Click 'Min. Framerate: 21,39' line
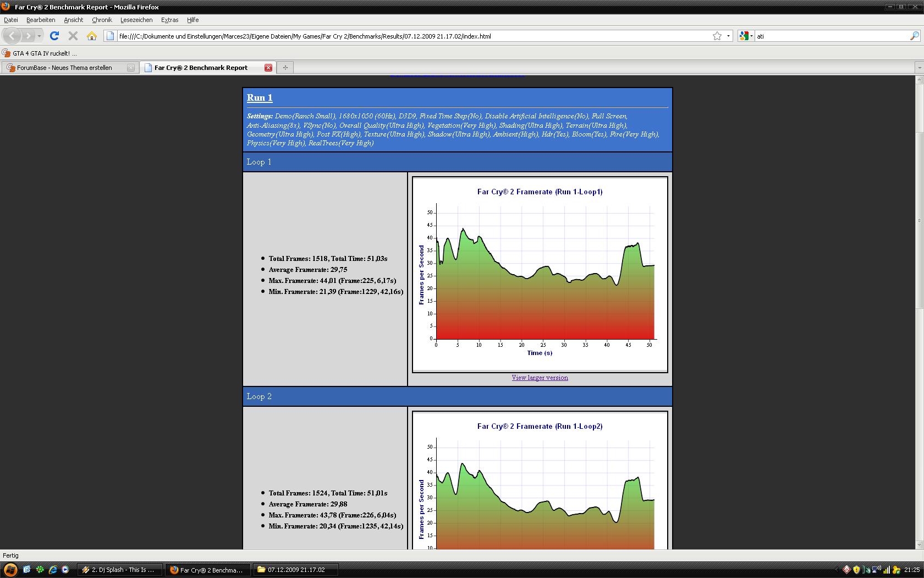The image size is (924, 578). tap(335, 292)
